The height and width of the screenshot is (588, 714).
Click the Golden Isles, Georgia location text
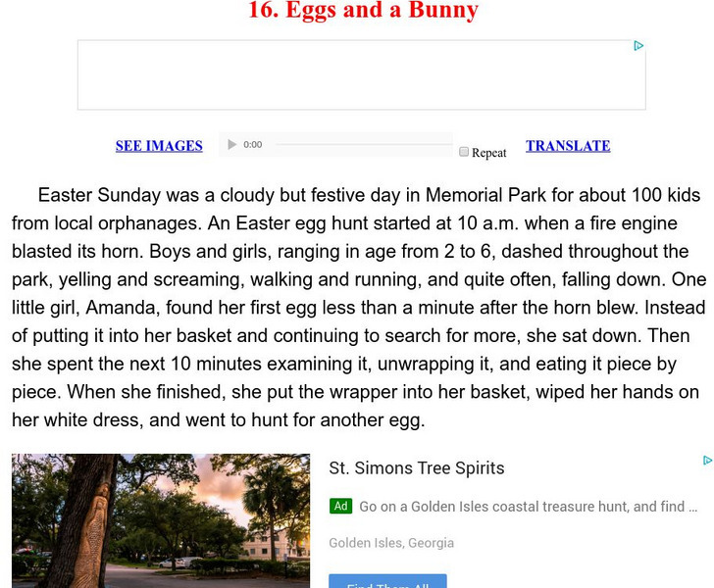click(x=391, y=543)
